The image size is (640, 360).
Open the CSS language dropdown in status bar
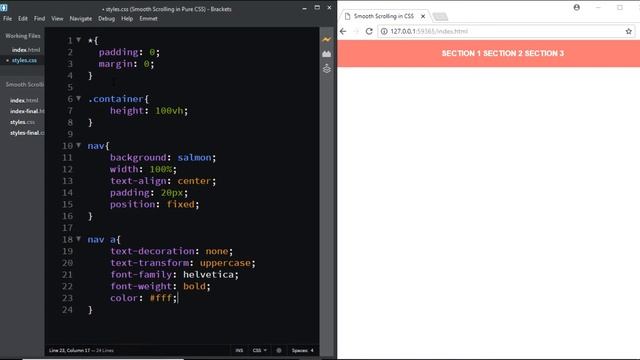(259, 350)
